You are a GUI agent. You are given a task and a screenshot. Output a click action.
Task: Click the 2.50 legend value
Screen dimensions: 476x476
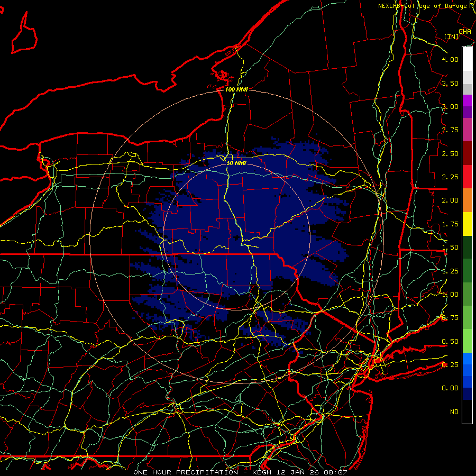pos(450,153)
